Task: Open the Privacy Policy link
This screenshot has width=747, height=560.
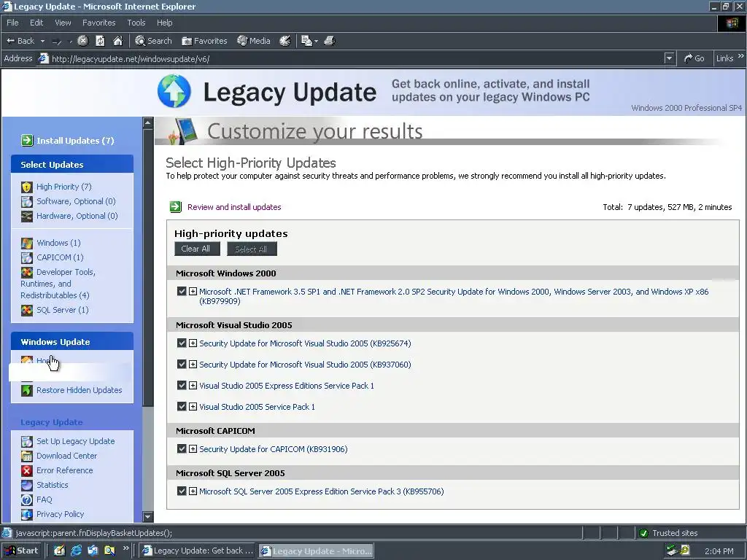Action: tap(60, 514)
